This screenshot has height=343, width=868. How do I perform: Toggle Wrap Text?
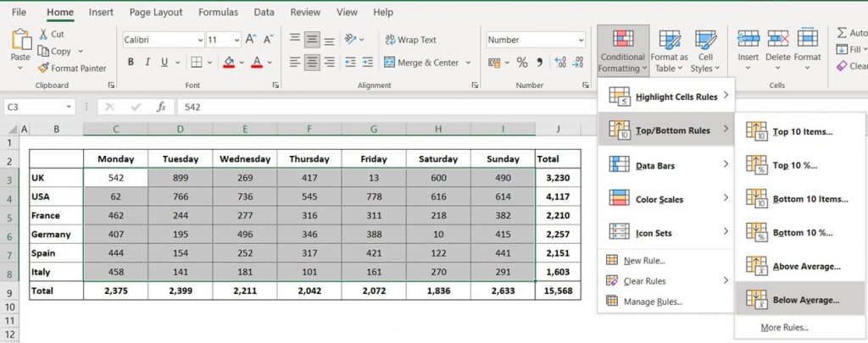(410, 40)
